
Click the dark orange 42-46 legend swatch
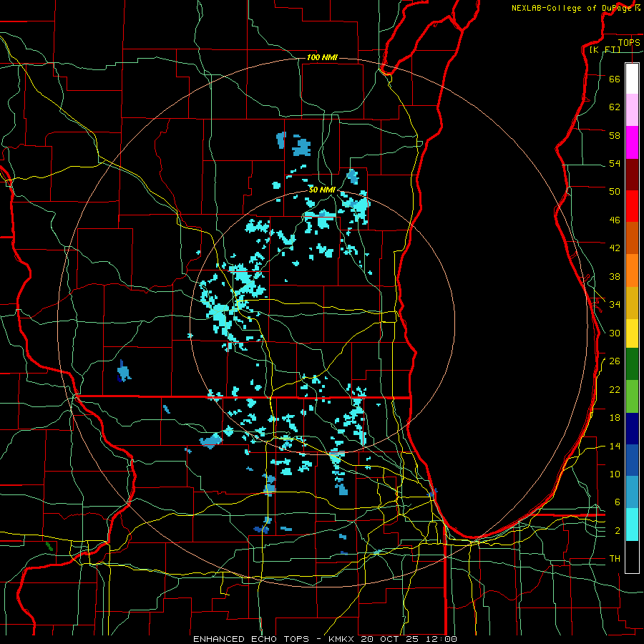[632, 238]
